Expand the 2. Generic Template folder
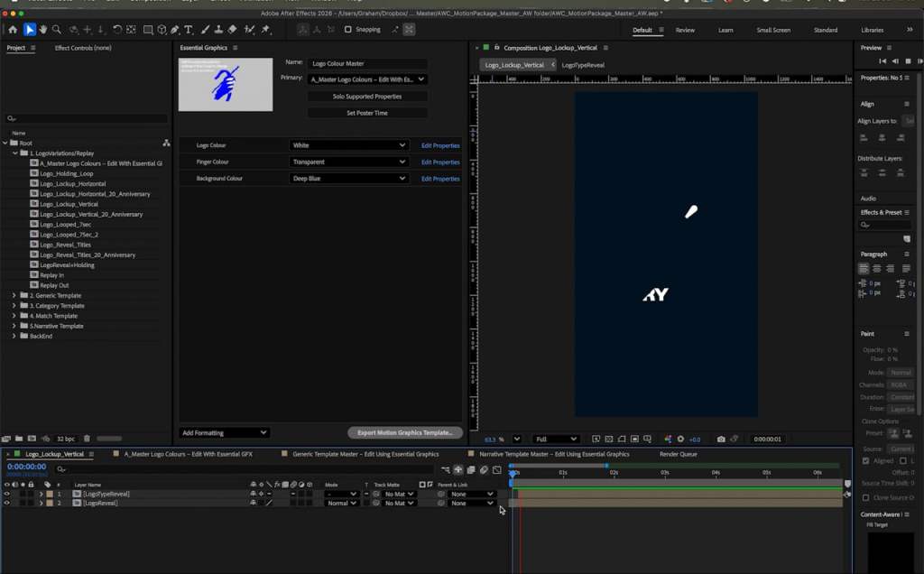This screenshot has height=574, width=924. pyautogui.click(x=14, y=295)
